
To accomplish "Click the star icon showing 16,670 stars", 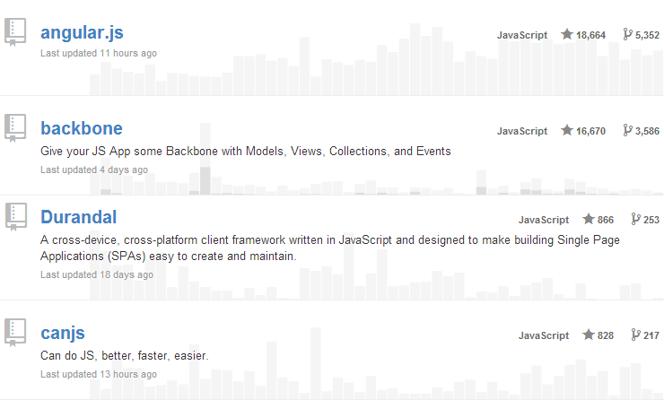I will pos(567,130).
